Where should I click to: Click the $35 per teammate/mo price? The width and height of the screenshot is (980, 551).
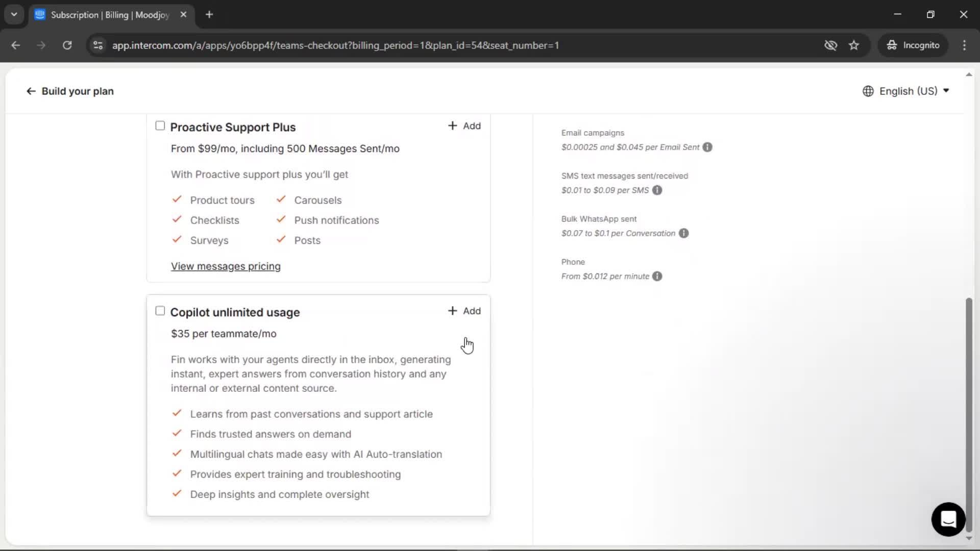[x=224, y=334]
